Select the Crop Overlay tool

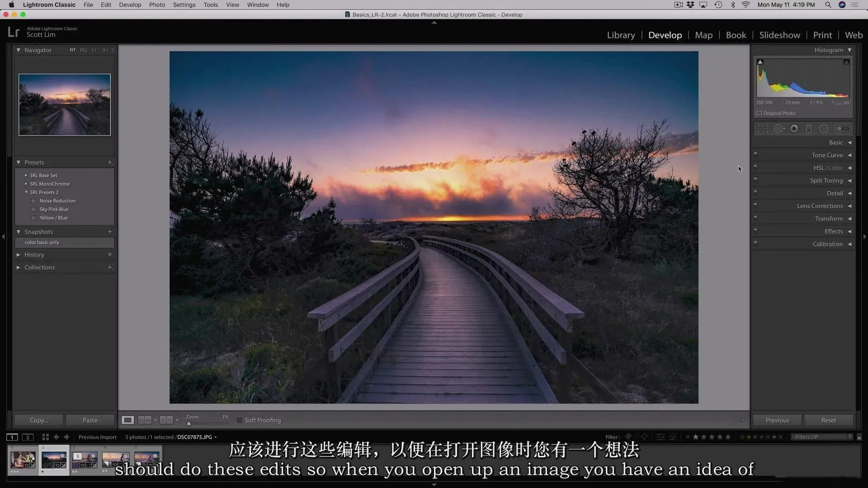[763, 129]
